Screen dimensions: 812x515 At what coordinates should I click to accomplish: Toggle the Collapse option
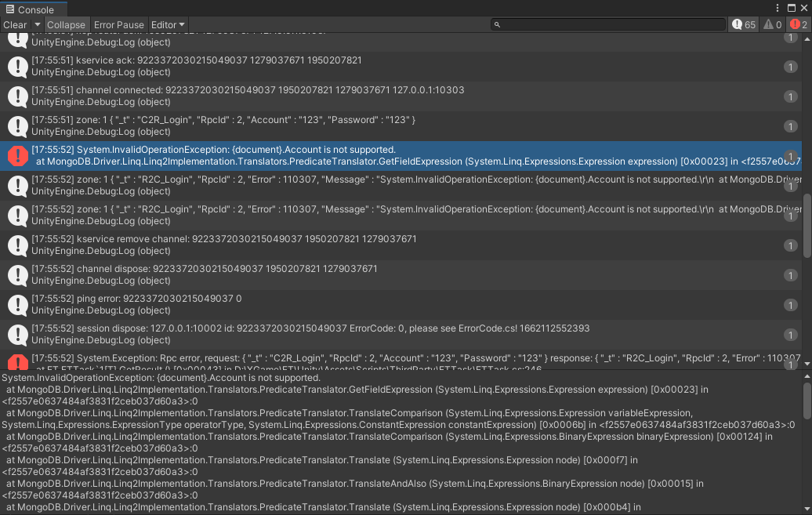click(66, 25)
